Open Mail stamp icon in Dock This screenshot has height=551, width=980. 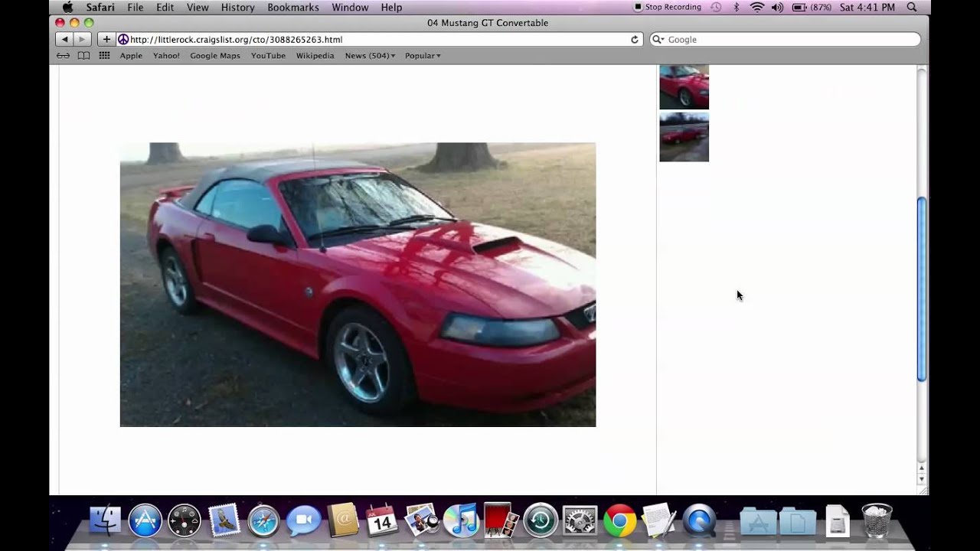[x=224, y=521]
